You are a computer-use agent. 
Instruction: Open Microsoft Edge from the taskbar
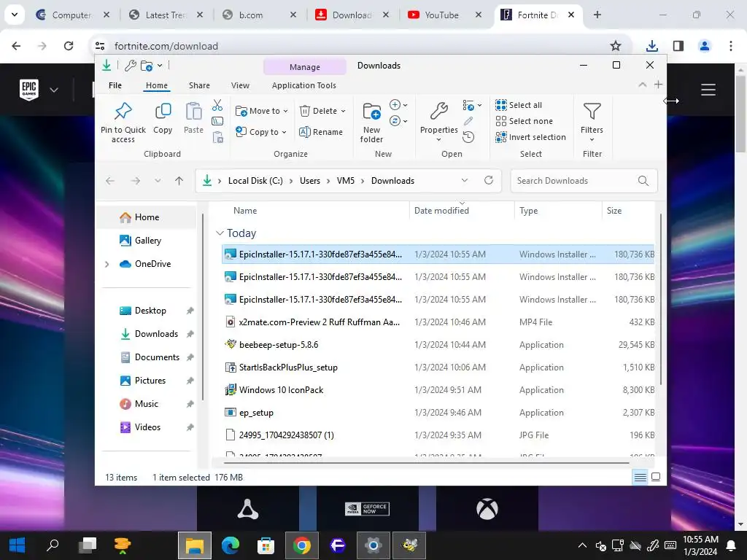coord(230,545)
